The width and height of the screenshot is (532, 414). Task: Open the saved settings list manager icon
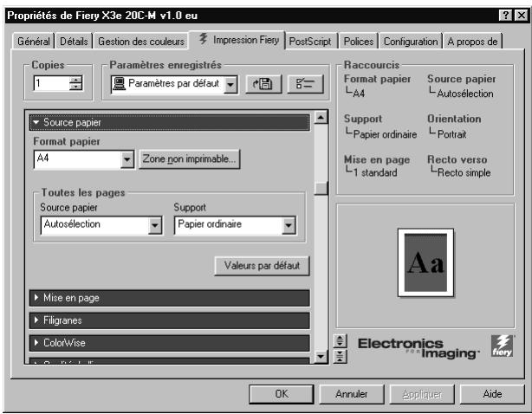305,84
